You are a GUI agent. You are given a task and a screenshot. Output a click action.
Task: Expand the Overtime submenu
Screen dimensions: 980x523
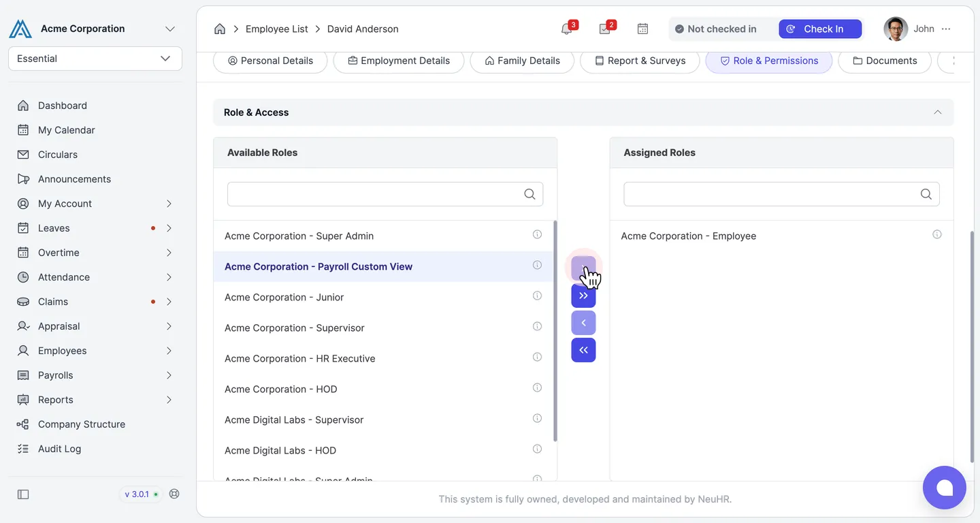click(x=169, y=253)
